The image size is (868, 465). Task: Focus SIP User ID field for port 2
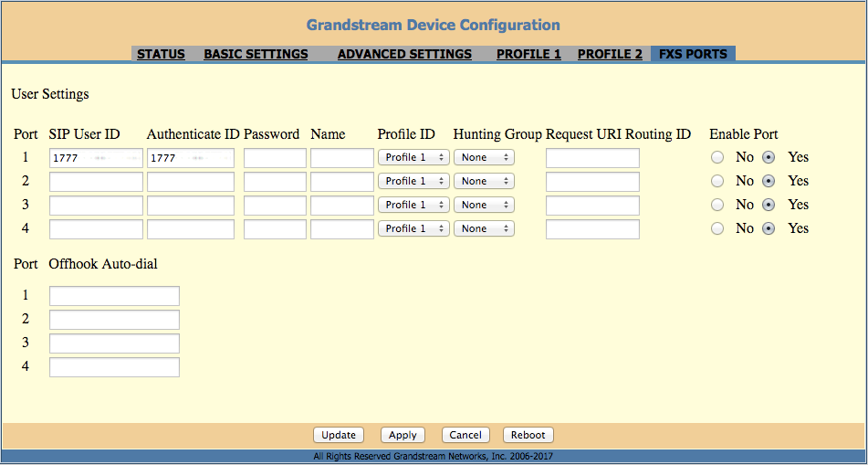pos(97,182)
